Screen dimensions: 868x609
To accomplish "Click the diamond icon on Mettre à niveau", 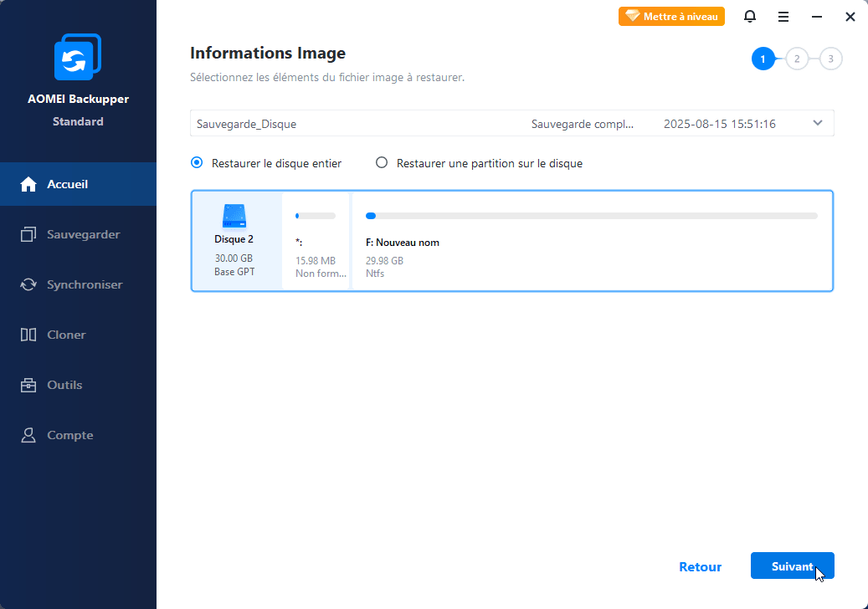I will (632, 16).
